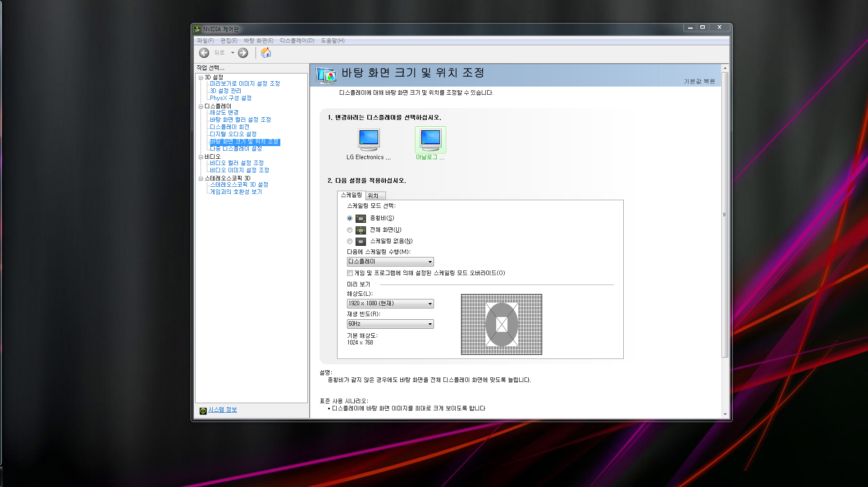
Task: Open the 재생 빈도 60Hz dropdown
Action: click(390, 324)
